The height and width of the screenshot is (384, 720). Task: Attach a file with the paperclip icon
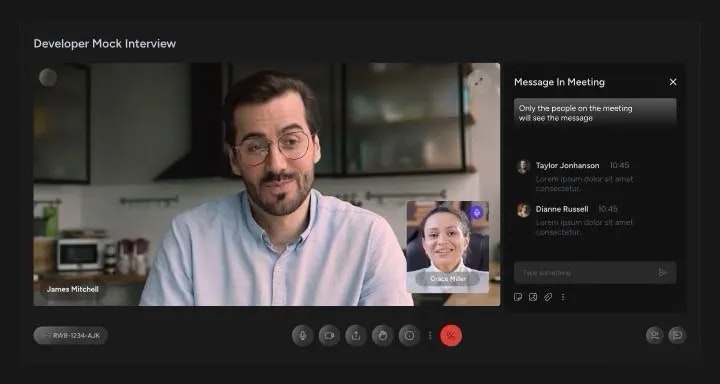pyautogui.click(x=548, y=297)
